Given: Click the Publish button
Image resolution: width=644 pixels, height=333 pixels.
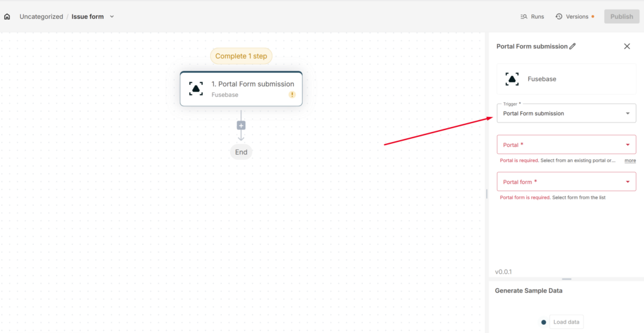Looking at the screenshot, I should click(621, 17).
